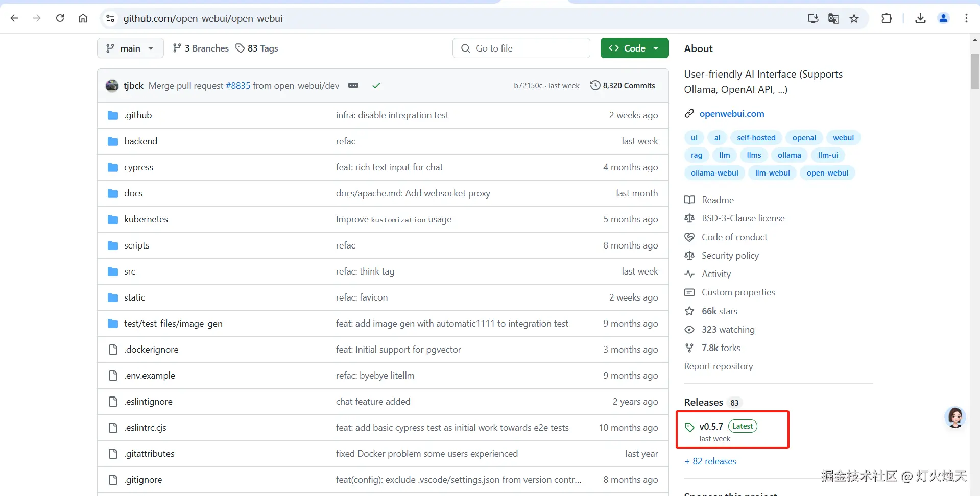Image resolution: width=980 pixels, height=496 pixels.
Task: Open the .github folder icon
Action: pyautogui.click(x=113, y=115)
